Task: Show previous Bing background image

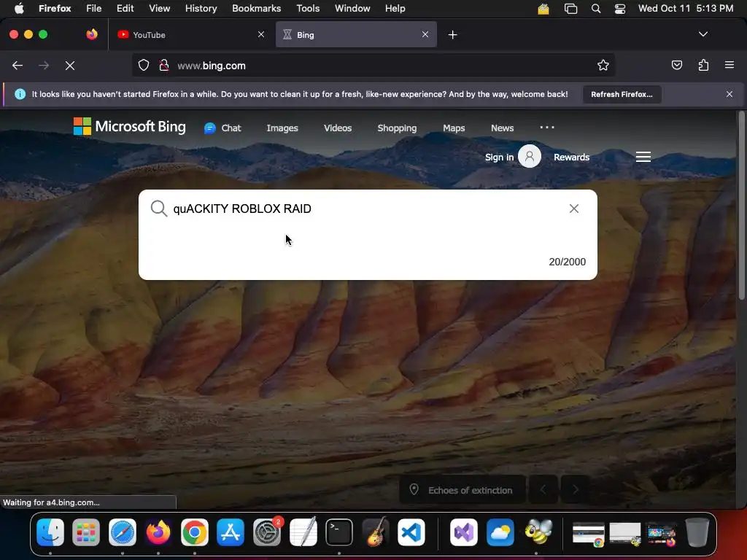Action: coord(543,489)
